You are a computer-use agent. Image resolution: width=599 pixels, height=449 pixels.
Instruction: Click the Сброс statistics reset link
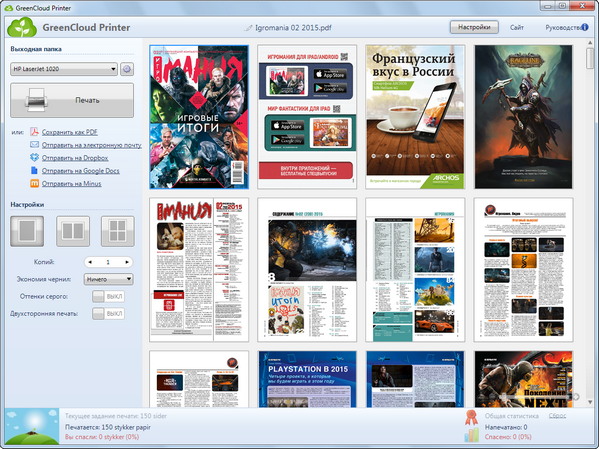coord(557,416)
